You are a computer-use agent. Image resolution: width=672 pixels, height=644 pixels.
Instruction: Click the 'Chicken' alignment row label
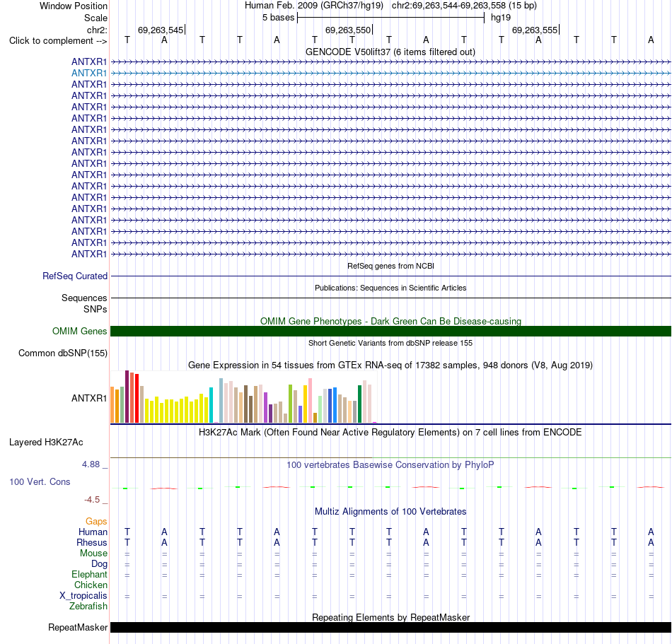click(x=91, y=585)
